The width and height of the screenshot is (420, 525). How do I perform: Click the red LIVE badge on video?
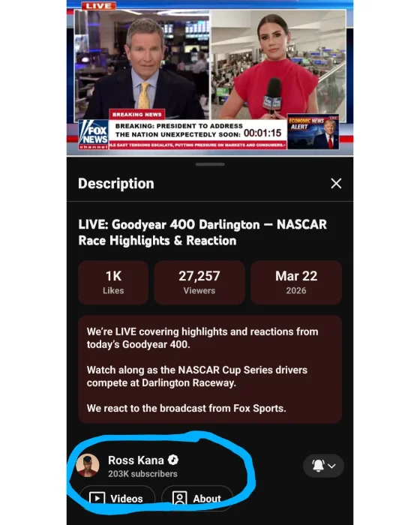[98, 6]
